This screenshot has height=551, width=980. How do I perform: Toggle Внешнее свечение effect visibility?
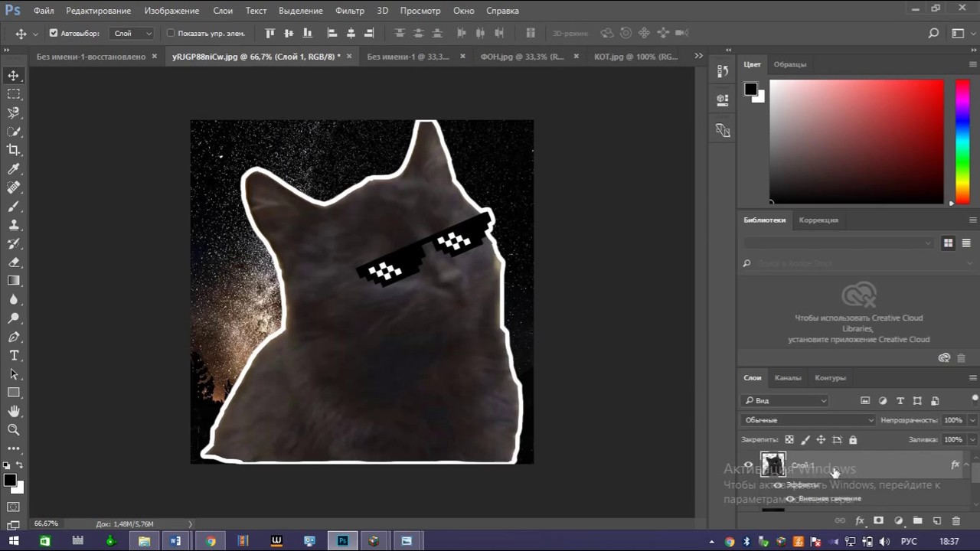pyautogui.click(x=790, y=499)
